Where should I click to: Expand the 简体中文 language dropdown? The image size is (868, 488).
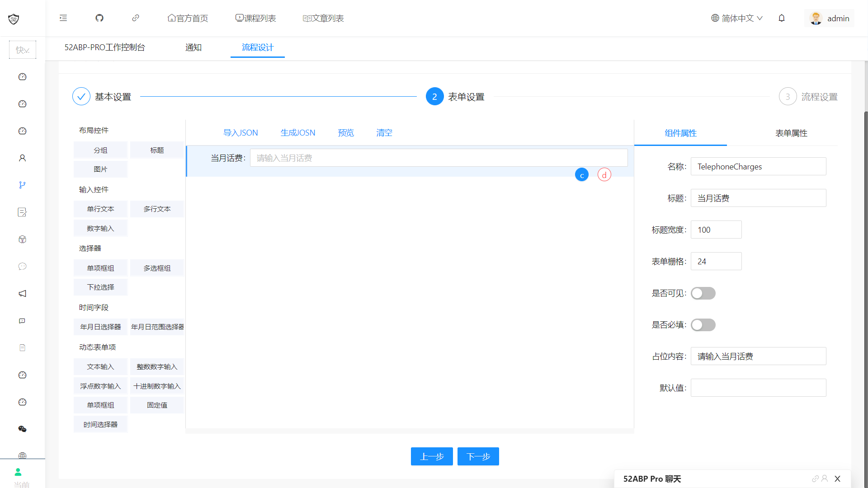[x=737, y=18]
